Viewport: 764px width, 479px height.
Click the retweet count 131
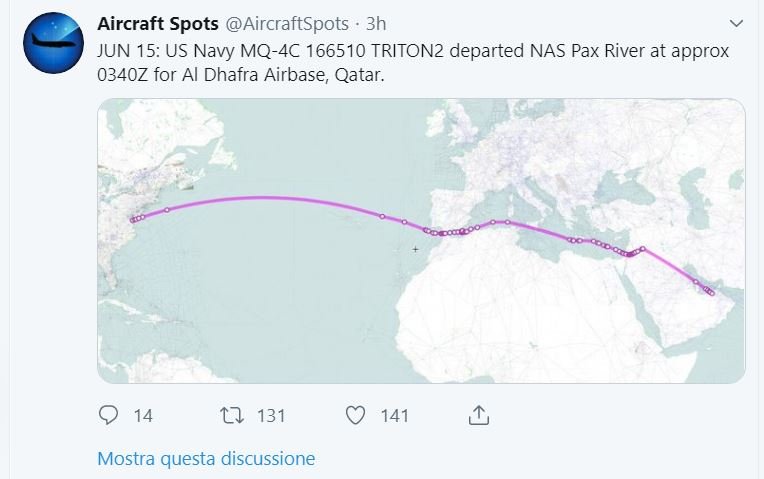271,416
